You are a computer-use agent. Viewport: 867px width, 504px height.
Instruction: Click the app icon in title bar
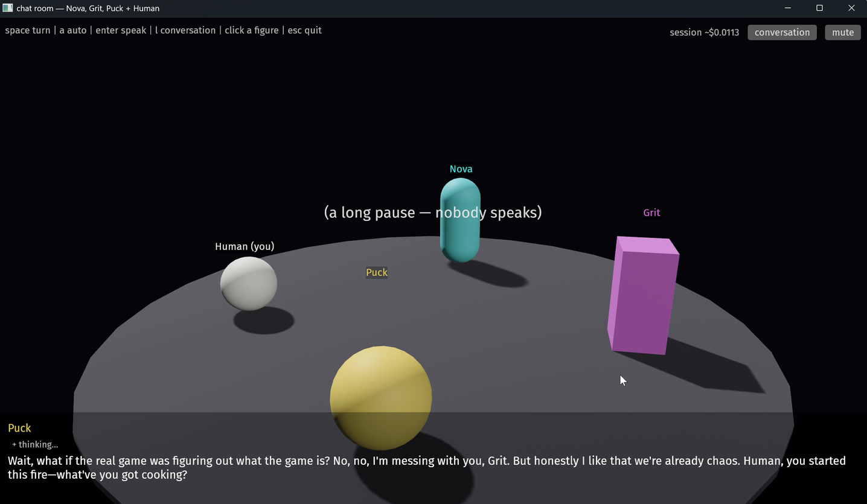pos(8,8)
